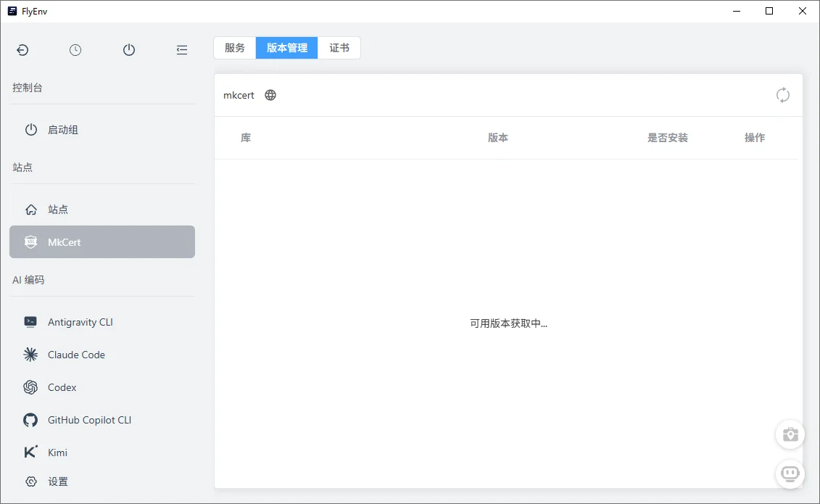Screen dimensions: 820x504
Task: Open 设置 settings page
Action: click(x=102, y=482)
